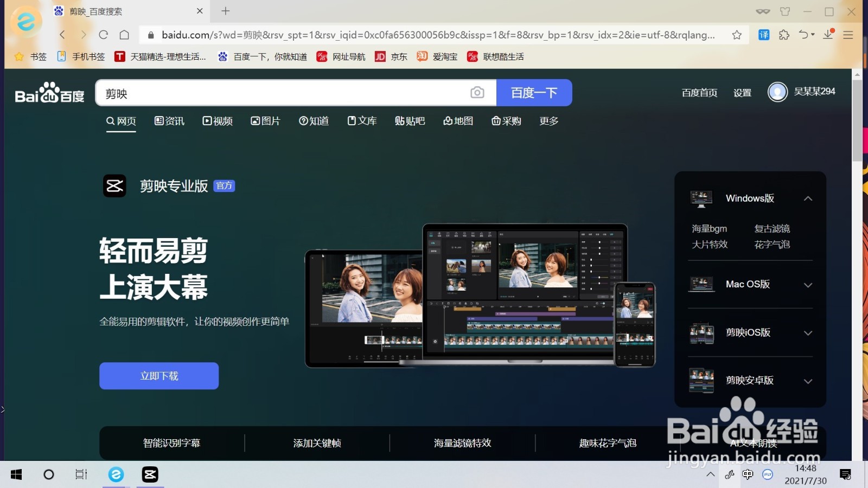This screenshot has width=868, height=488.
Task: Click the browser icon on taskbar
Action: [x=116, y=474]
